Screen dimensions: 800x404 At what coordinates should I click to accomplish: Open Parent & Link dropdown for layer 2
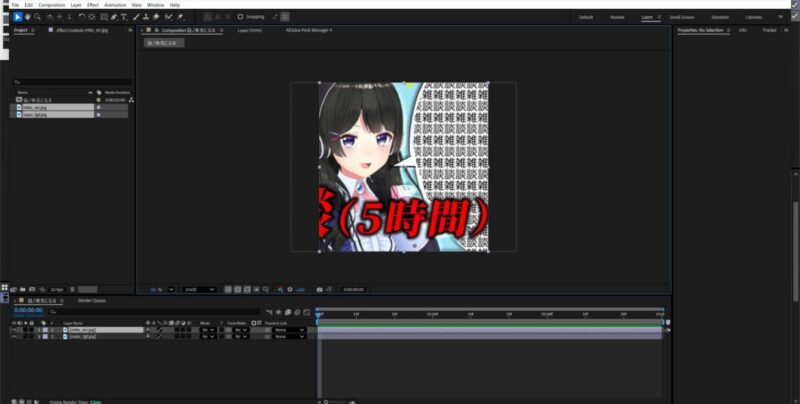289,337
